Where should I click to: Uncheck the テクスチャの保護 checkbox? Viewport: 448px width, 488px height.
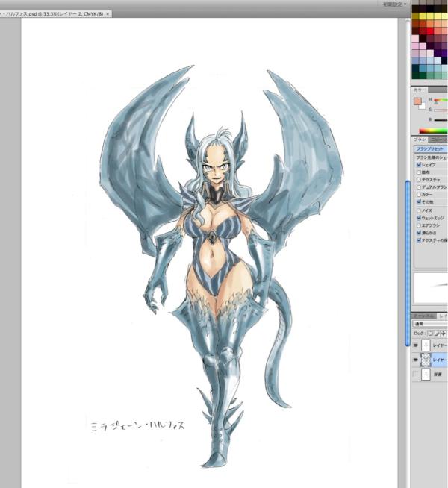pos(419,240)
